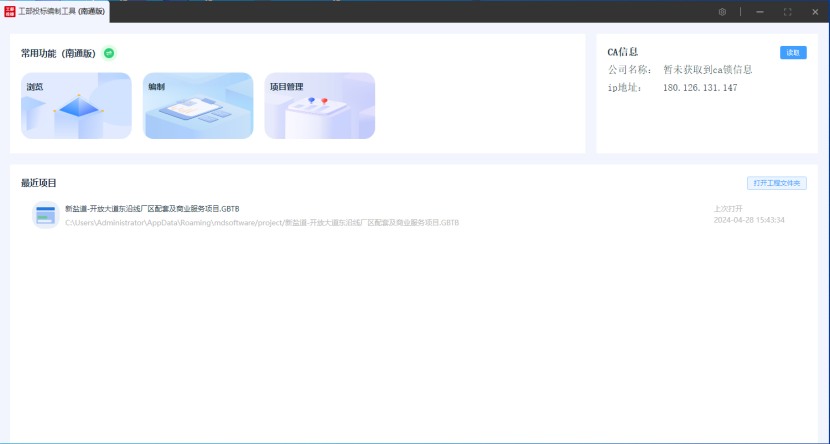Click the recent project file icon
Viewport: 830px width, 444px height.
[x=45, y=214]
